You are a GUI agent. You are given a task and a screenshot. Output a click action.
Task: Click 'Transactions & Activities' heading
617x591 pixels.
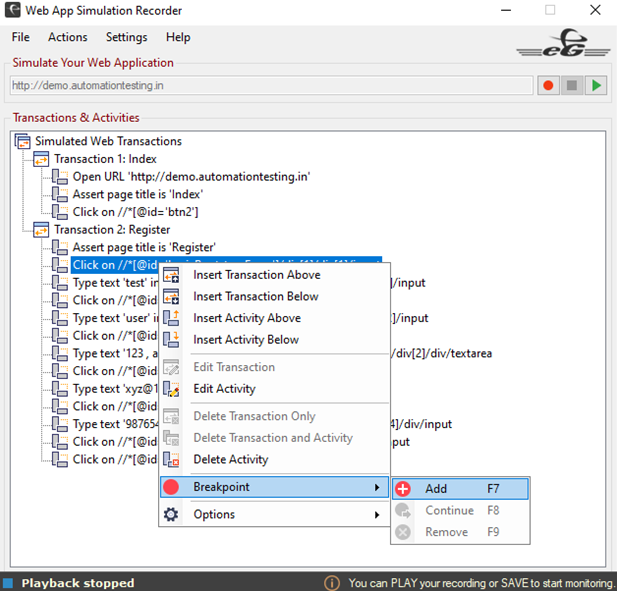[x=76, y=117]
